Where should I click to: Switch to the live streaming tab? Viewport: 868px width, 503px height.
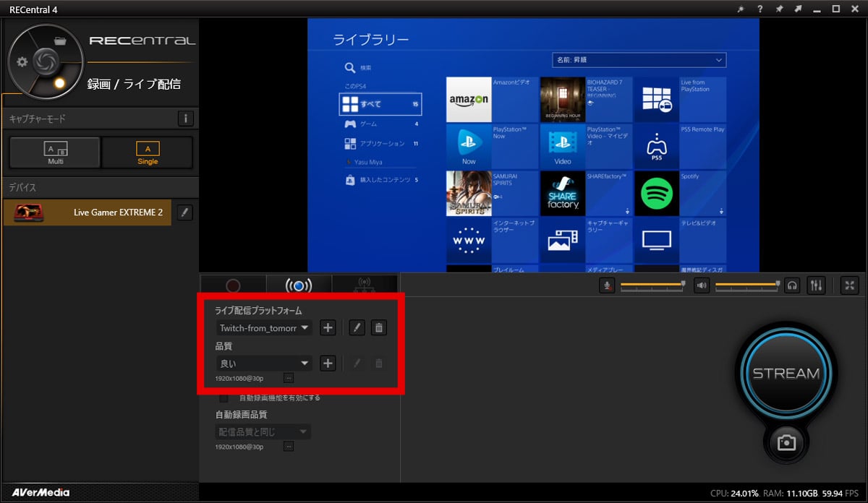pyautogui.click(x=299, y=286)
